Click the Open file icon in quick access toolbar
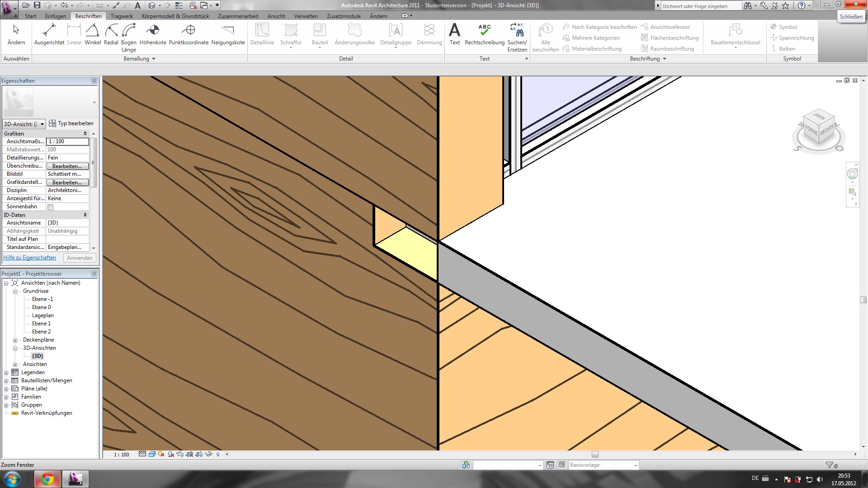 pyautogui.click(x=26, y=5)
